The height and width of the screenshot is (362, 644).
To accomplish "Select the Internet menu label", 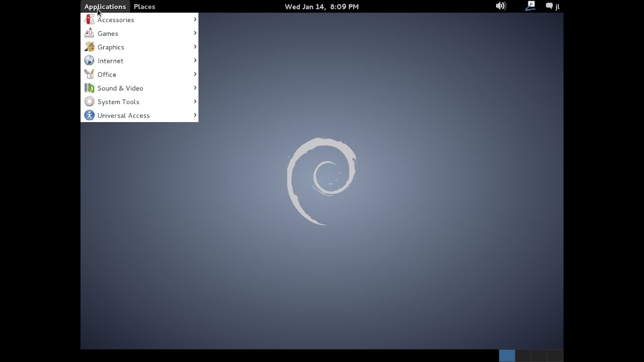I will click(110, 60).
